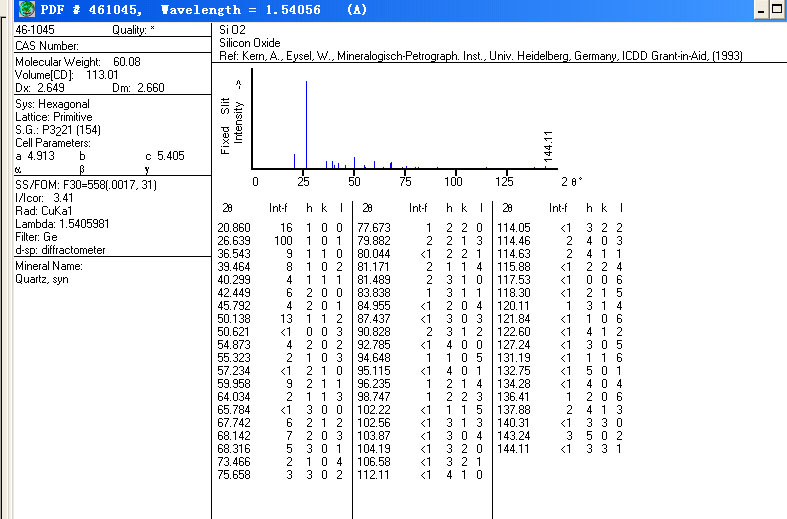Click the Filter: Ge line
787x519 pixels.
pos(36,237)
